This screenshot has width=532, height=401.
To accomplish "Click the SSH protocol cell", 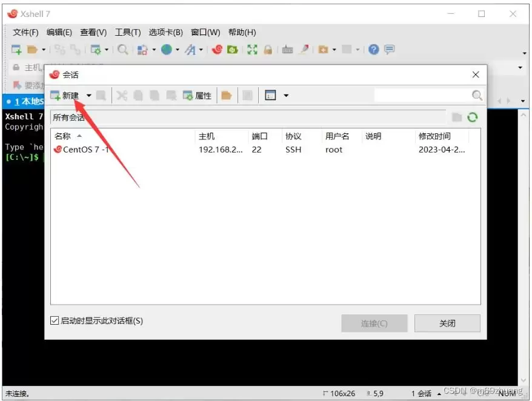I will pyautogui.click(x=293, y=150).
